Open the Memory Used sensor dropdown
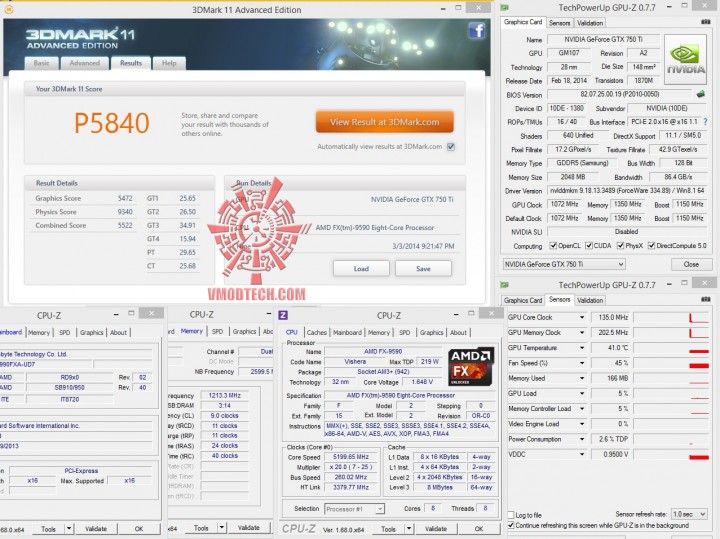This screenshot has height=539, width=720. [582, 378]
